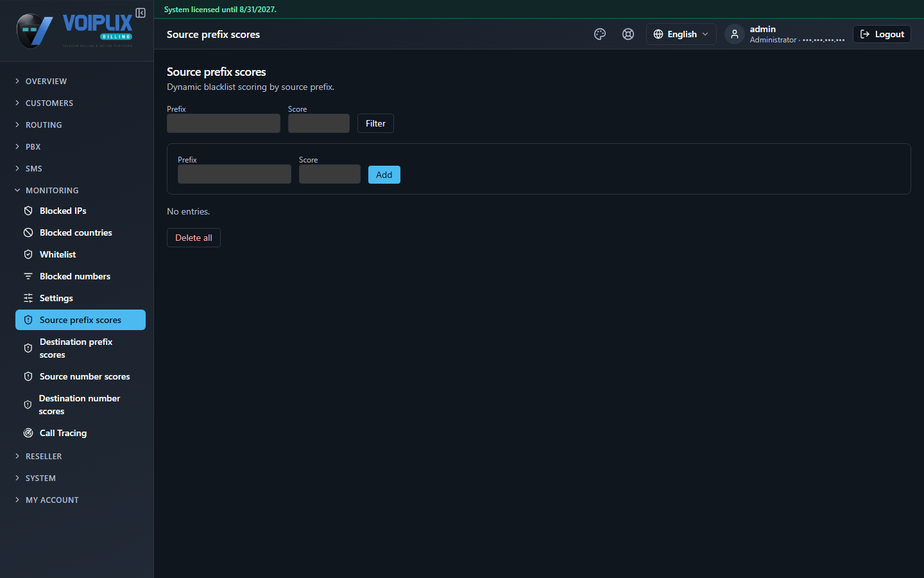Open Blocked IPs page
The height and width of the screenshot is (578, 924).
pyautogui.click(x=80, y=211)
